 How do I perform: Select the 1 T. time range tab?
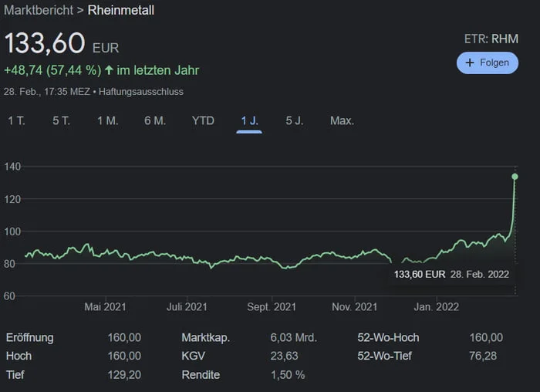click(16, 120)
